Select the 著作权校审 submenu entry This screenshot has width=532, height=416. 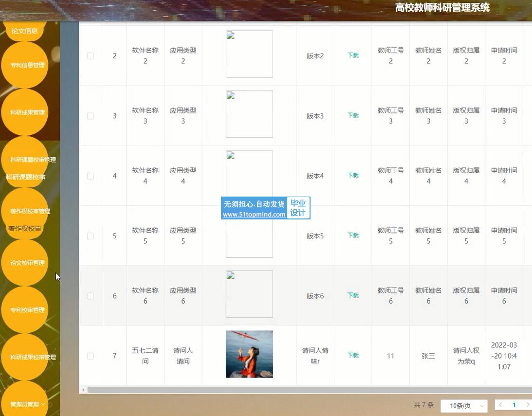(25, 228)
